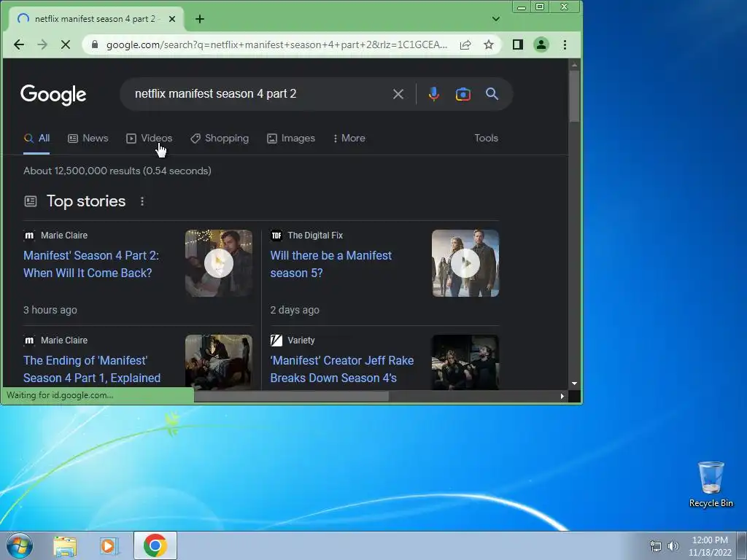Click the vertical scrollbar down arrow

click(x=575, y=384)
